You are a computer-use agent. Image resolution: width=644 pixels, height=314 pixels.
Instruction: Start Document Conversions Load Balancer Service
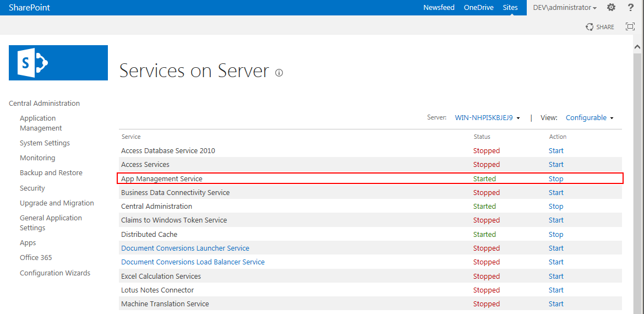pyautogui.click(x=556, y=262)
